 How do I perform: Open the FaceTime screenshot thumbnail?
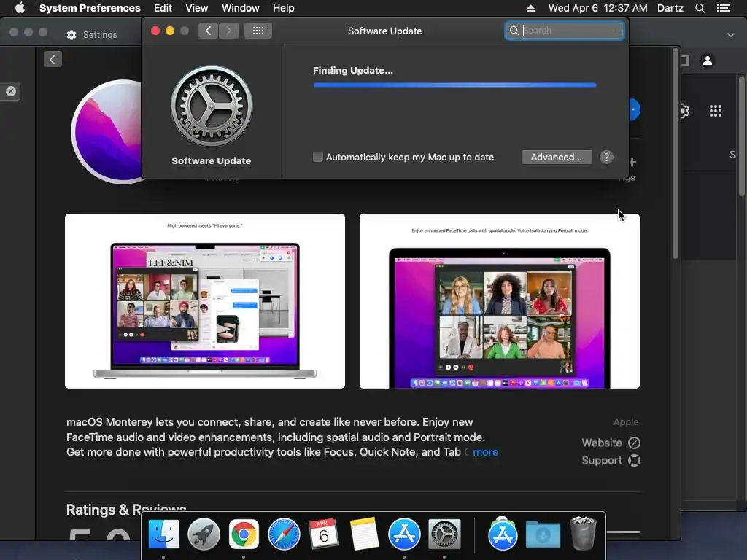tap(500, 301)
